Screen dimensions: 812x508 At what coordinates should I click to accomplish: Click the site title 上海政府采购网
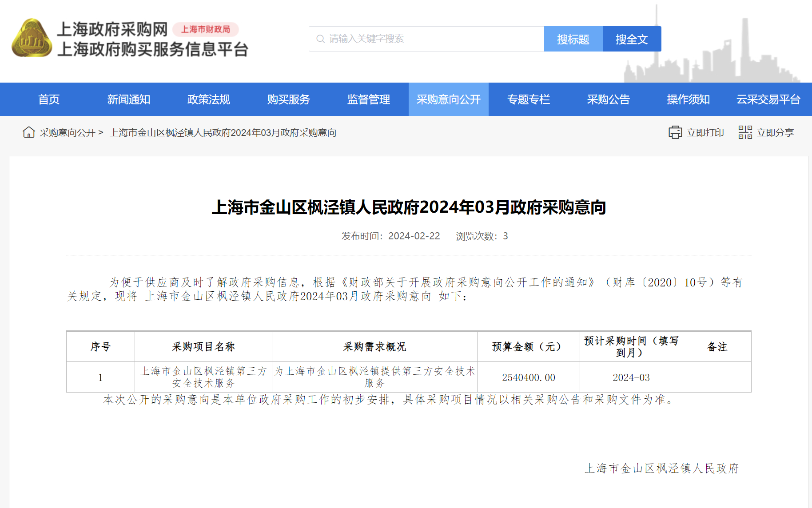click(x=112, y=29)
